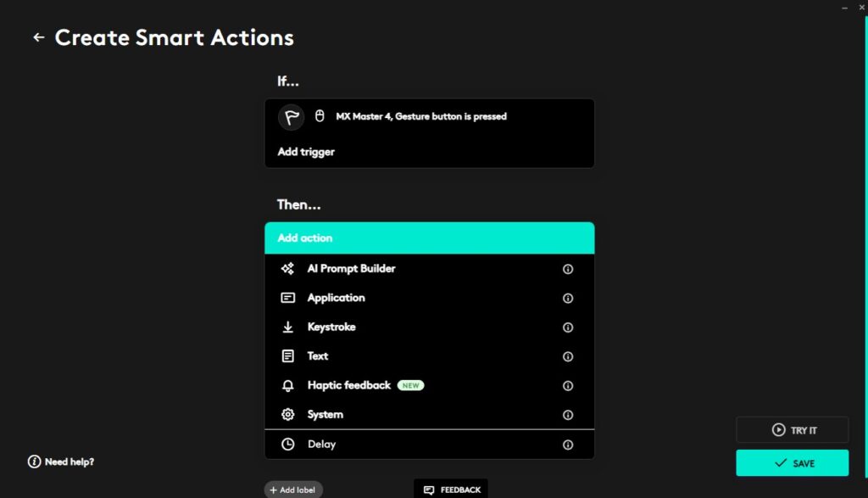Image resolution: width=868 pixels, height=498 pixels.
Task: Select the Keystroke action
Action: click(x=331, y=327)
